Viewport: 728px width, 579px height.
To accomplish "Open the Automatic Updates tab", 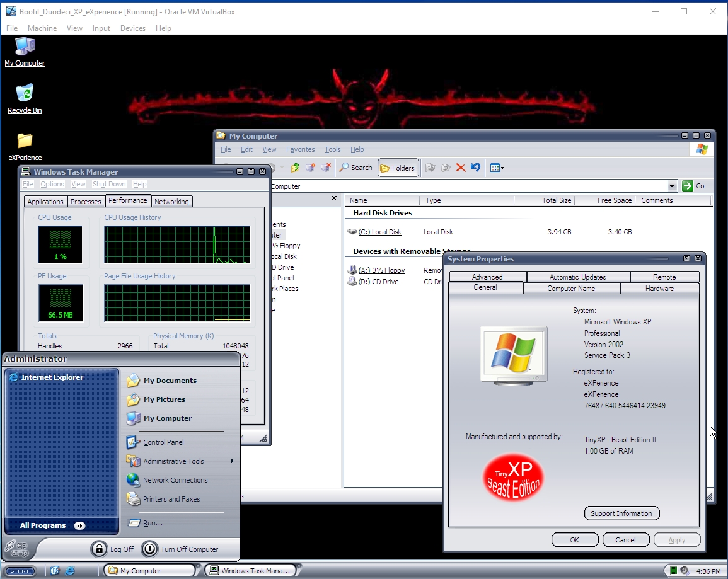I will tap(578, 277).
